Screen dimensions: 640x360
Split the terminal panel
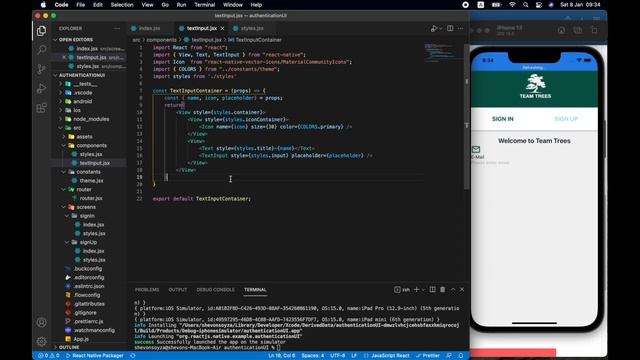tap(432, 289)
